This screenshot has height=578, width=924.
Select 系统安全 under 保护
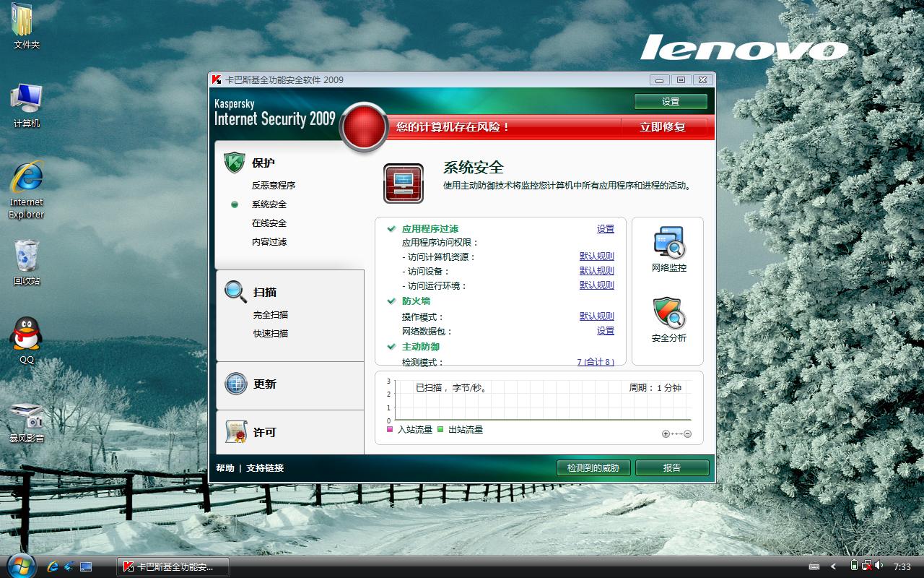pos(269,204)
